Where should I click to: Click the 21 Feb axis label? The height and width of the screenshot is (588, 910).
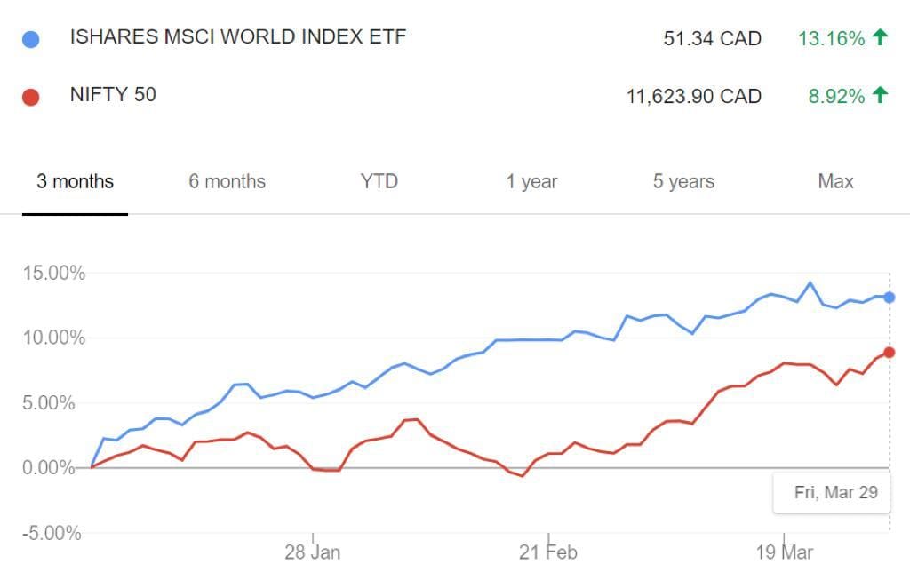click(x=547, y=552)
